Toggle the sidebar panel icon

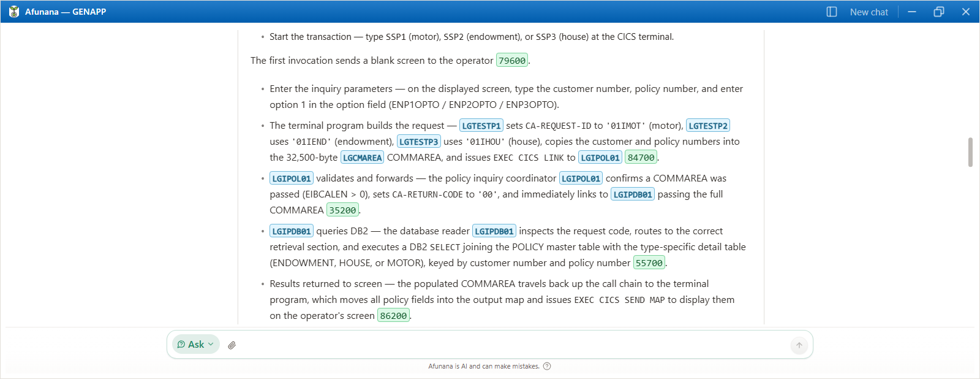[832, 12]
